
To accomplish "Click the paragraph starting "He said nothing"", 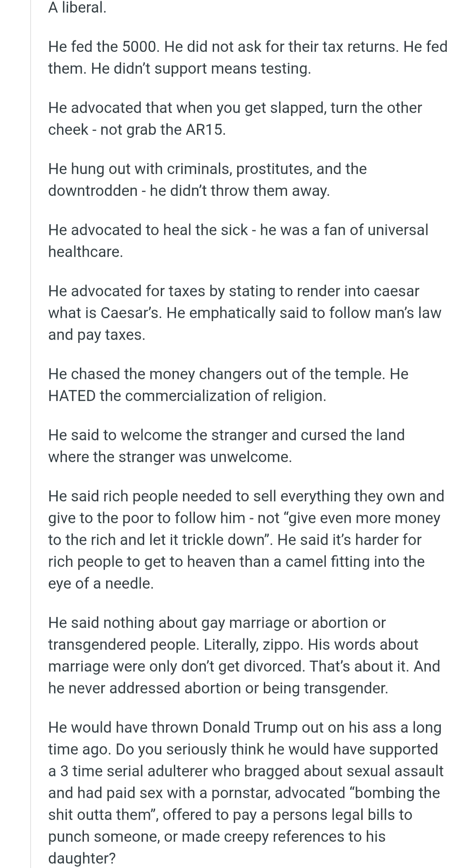I will point(244,655).
